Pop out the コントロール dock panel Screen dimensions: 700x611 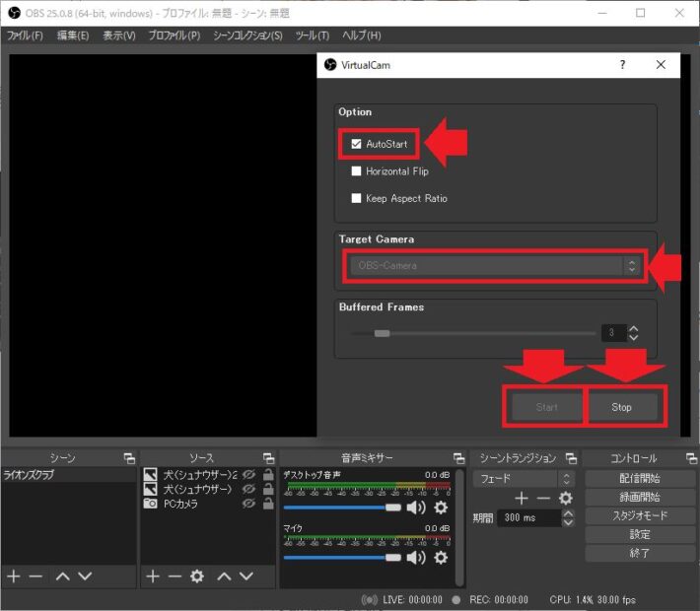tap(691, 458)
